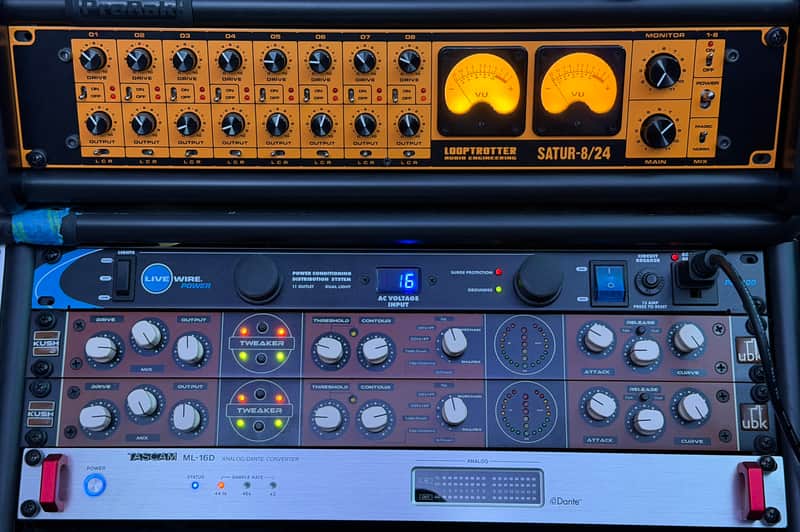800x532 pixels.
Task: Click the analog level meter display on Tascam
Action: 478,487
